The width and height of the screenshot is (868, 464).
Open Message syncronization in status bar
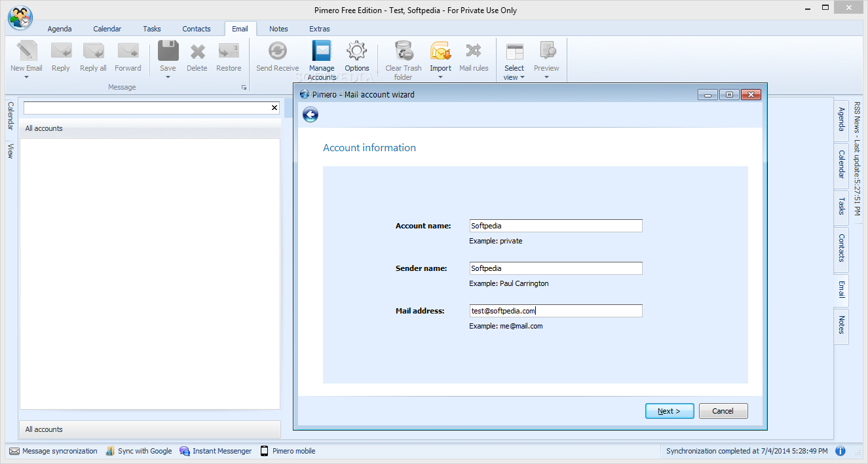(x=53, y=451)
